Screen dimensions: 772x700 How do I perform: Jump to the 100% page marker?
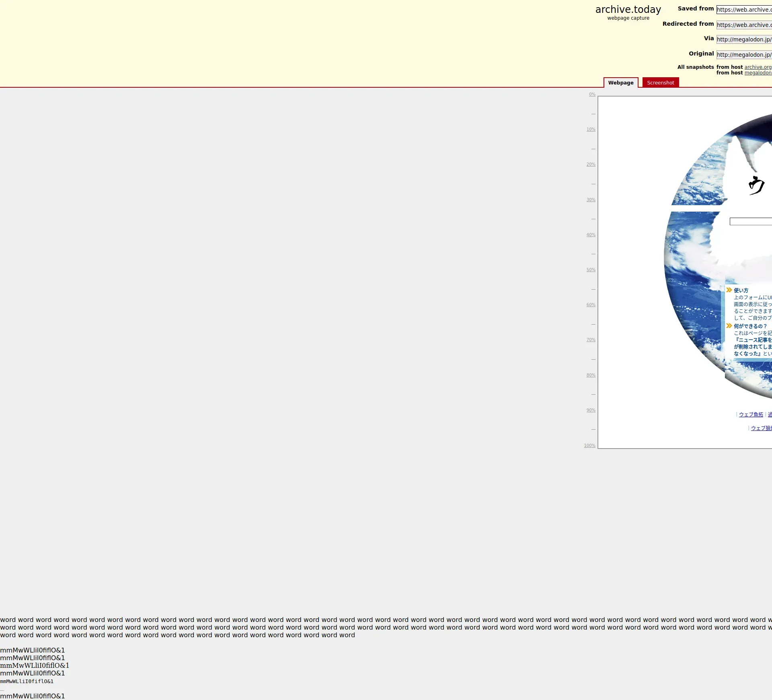coord(589,446)
